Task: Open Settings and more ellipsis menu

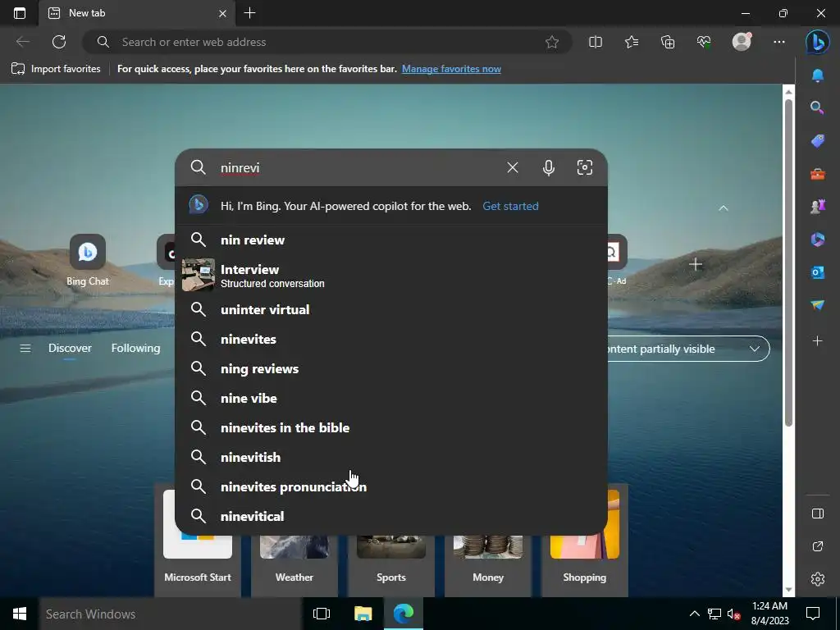Action: [779, 42]
